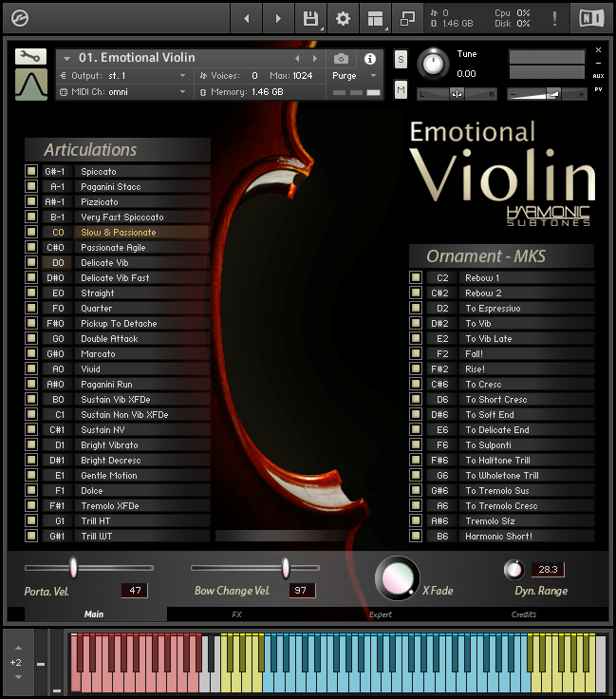616x699 pixels.
Task: Show instrument info icon
Action: [x=369, y=58]
